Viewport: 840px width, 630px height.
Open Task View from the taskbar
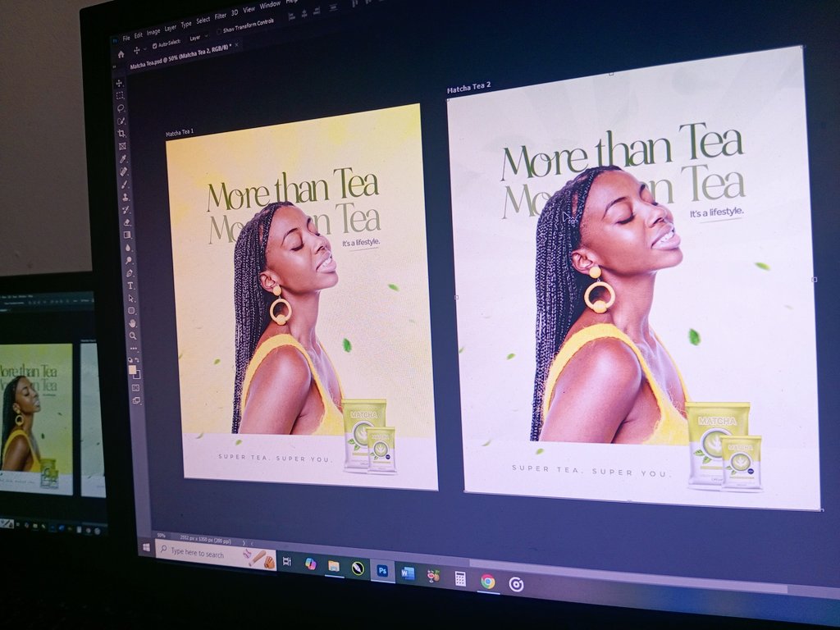pos(287,561)
